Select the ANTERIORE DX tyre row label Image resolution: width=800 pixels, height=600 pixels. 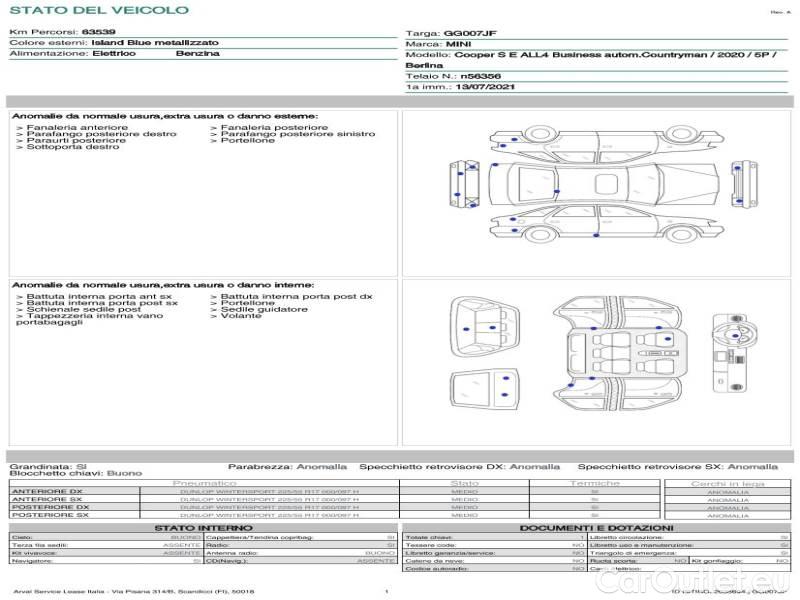(x=47, y=491)
